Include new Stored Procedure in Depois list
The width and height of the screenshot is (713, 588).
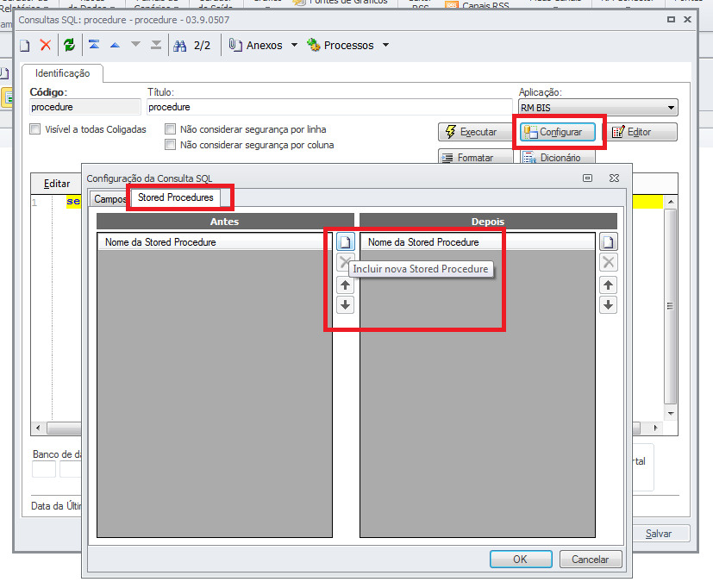tap(609, 242)
